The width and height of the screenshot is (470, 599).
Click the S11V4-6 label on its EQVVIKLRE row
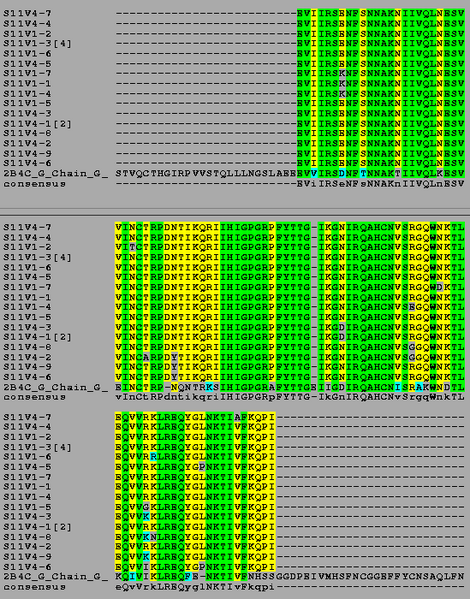pos(28,567)
